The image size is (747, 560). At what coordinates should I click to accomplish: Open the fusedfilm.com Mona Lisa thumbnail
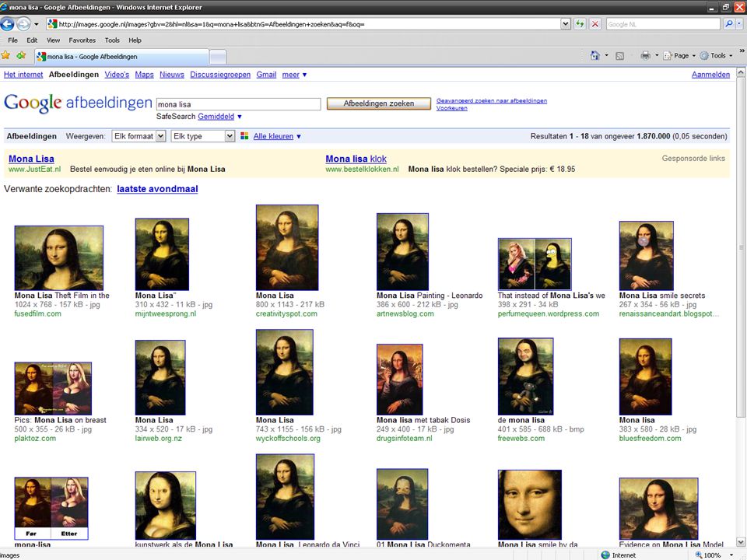click(x=58, y=257)
